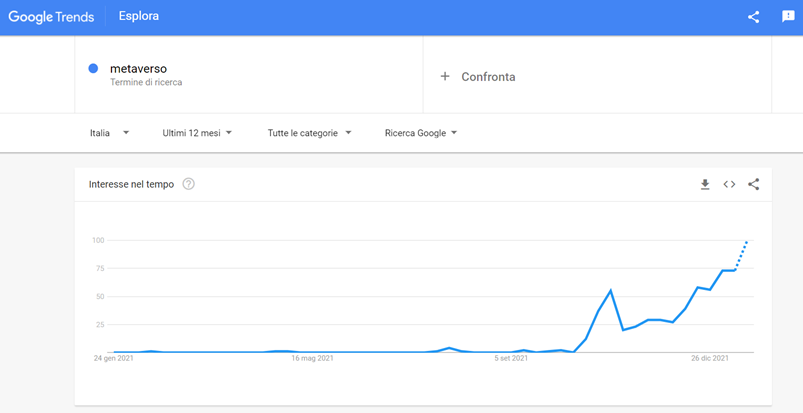The width and height of the screenshot is (803, 413).
Task: Open the Ricerca Google search type dropdown
Action: (x=420, y=132)
